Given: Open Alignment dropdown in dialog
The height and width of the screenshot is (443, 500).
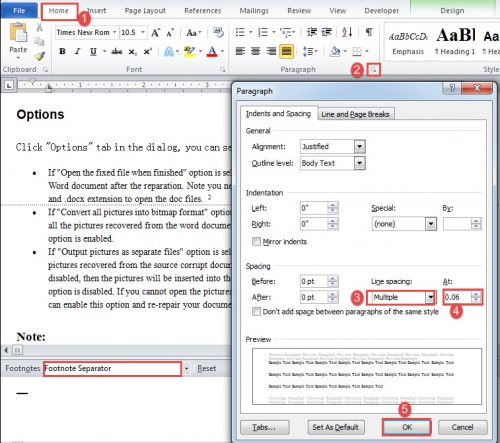Looking at the screenshot, I should [359, 146].
